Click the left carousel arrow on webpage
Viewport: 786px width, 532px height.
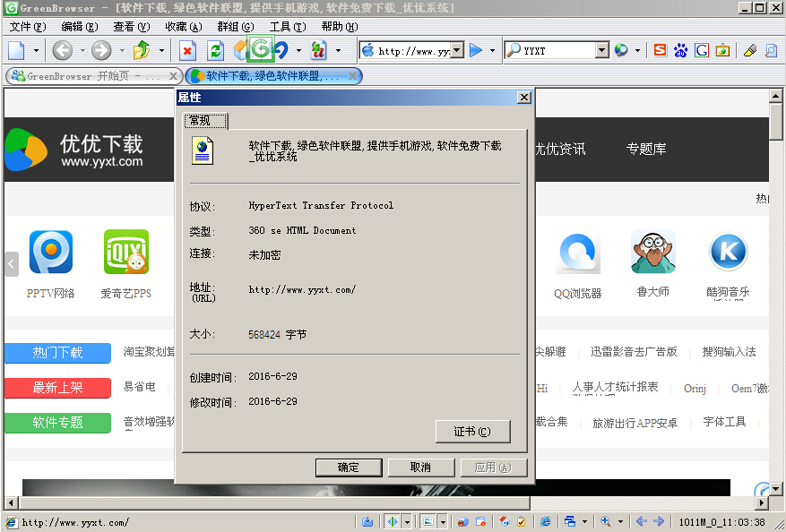click(x=12, y=264)
